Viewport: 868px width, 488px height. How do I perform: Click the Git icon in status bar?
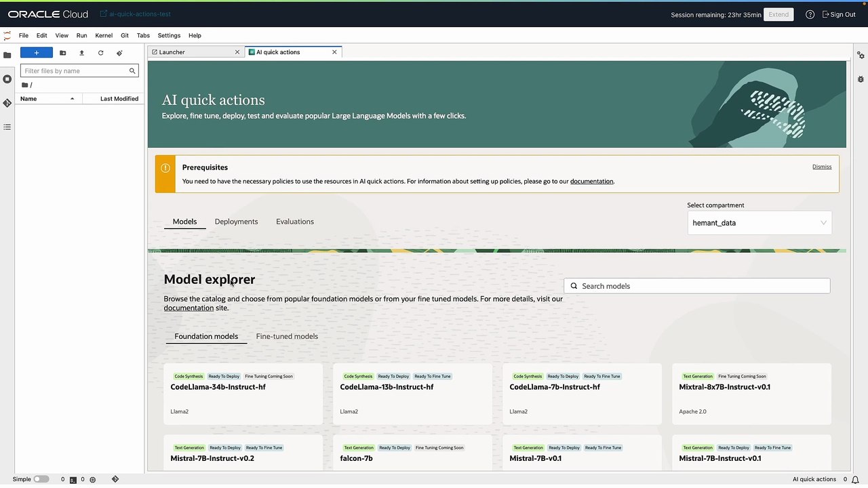(x=115, y=479)
